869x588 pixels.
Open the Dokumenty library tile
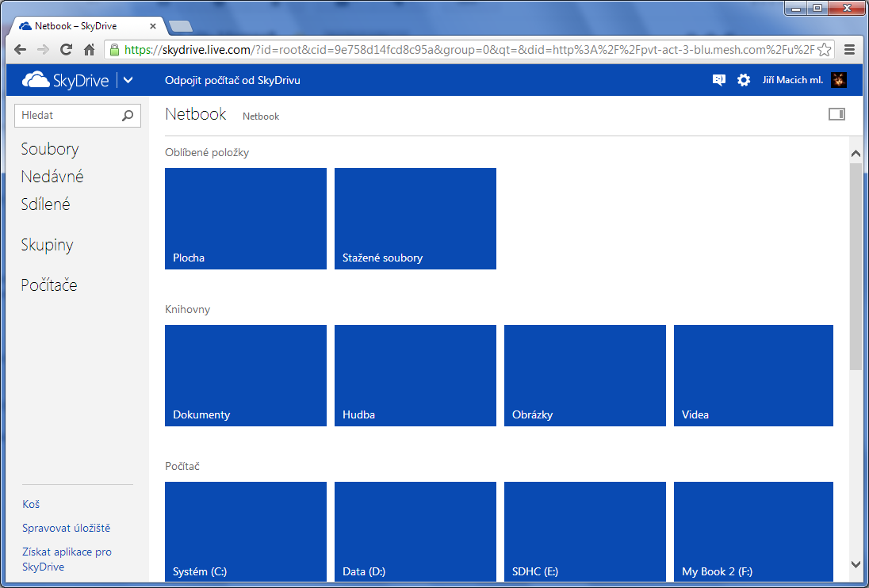pos(246,376)
